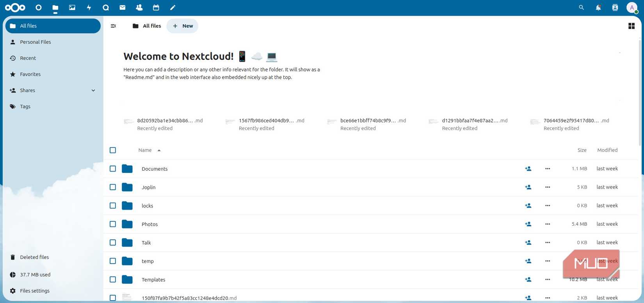The width and height of the screenshot is (644, 303).
Task: Click the All files breadcrumb
Action: point(147,26)
